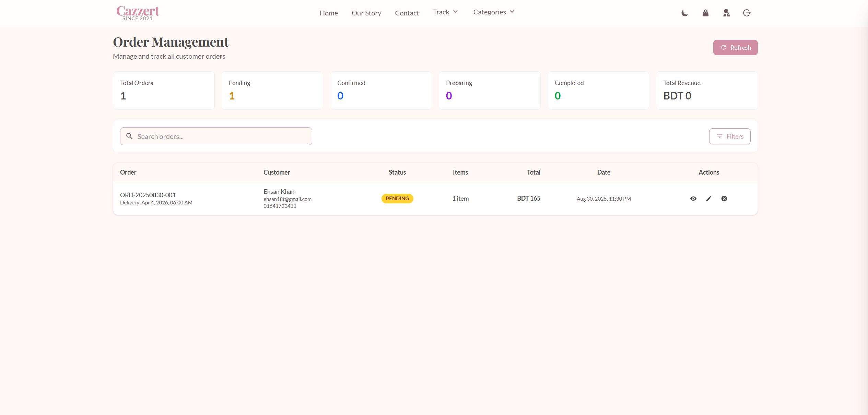The width and height of the screenshot is (868, 415).
Task: Open the Our Story page
Action: (x=366, y=13)
